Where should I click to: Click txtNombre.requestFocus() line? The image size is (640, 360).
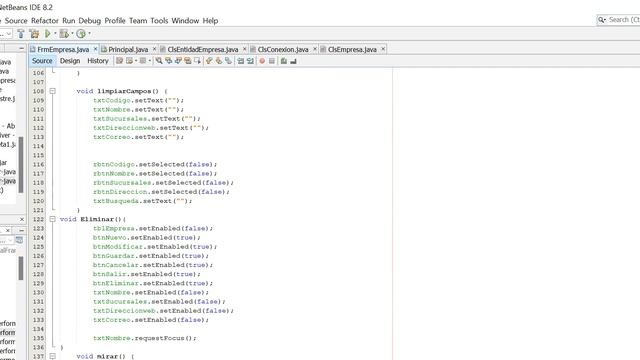[144, 338]
